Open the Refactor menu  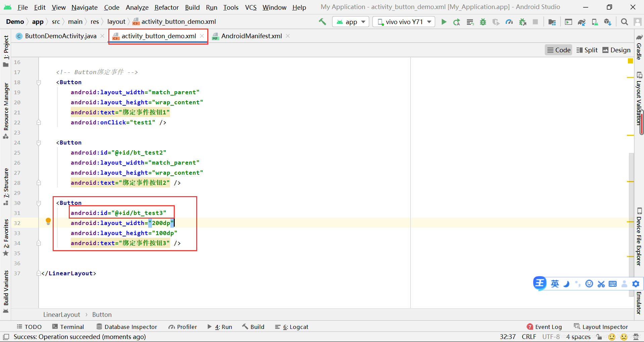click(x=166, y=7)
